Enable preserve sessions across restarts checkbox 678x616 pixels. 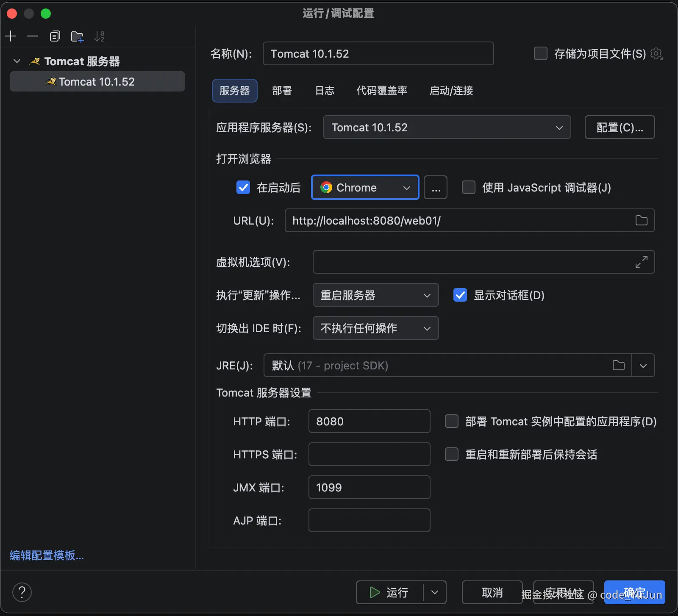pyautogui.click(x=452, y=454)
